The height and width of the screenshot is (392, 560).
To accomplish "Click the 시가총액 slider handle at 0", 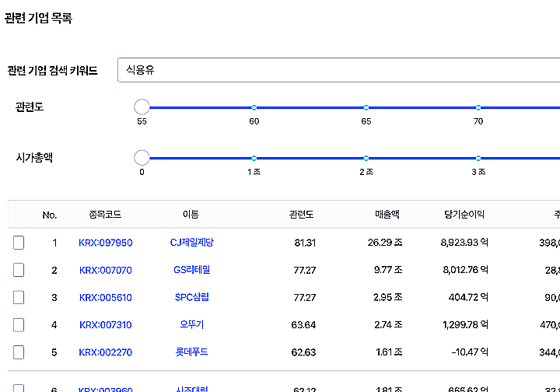I will [x=142, y=157].
